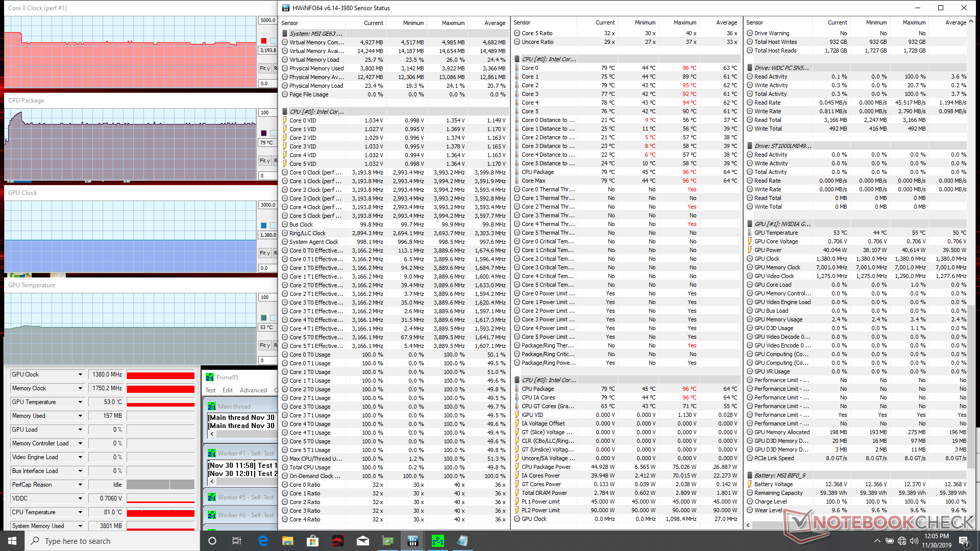
Task: Click the Core 0 VID lightning icon
Action: (x=285, y=120)
